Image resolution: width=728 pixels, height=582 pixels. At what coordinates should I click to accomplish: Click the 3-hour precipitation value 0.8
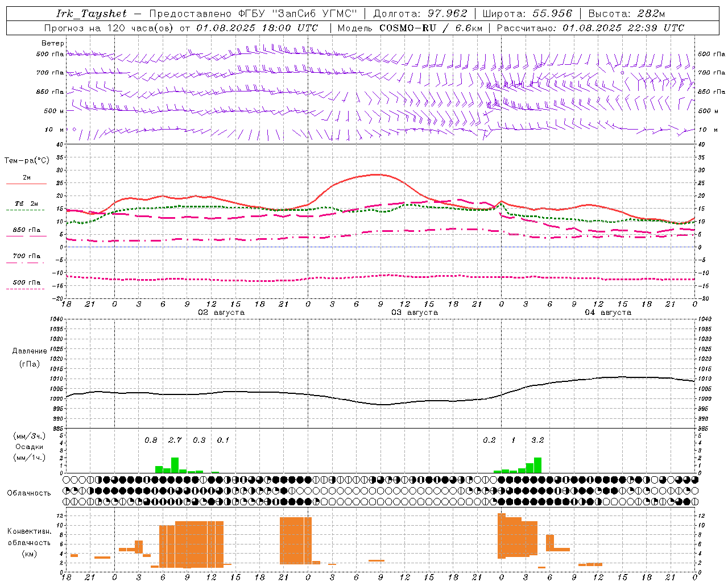tap(151, 440)
